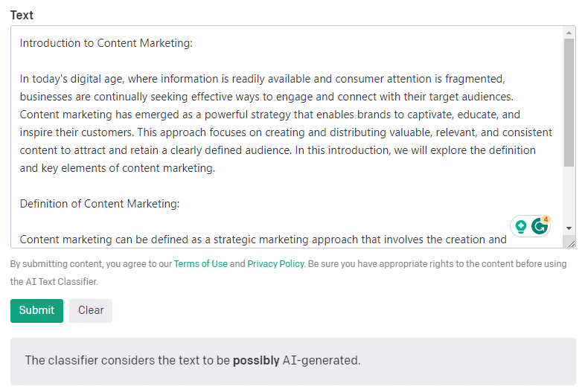The width and height of the screenshot is (585, 392).
Task: Open the Grammarly G icon
Action: (539, 226)
